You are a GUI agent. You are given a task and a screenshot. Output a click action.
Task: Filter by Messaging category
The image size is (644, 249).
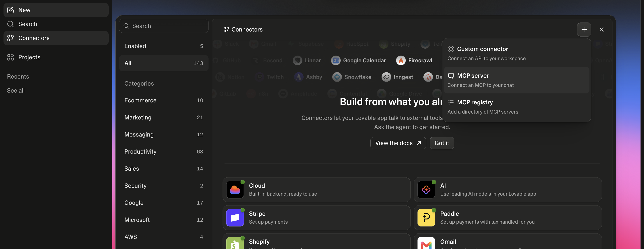click(164, 134)
